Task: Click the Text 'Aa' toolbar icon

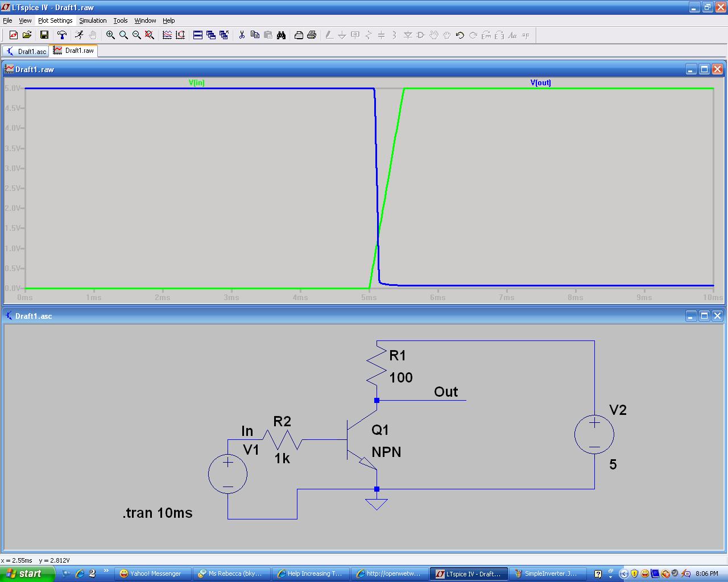Action: 512,35
